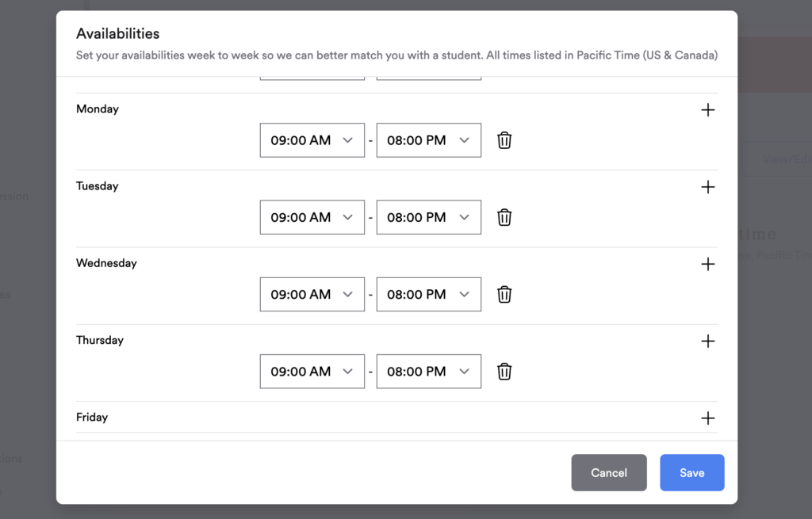812x519 pixels.
Task: Add a time slot for Friday
Action: (708, 418)
